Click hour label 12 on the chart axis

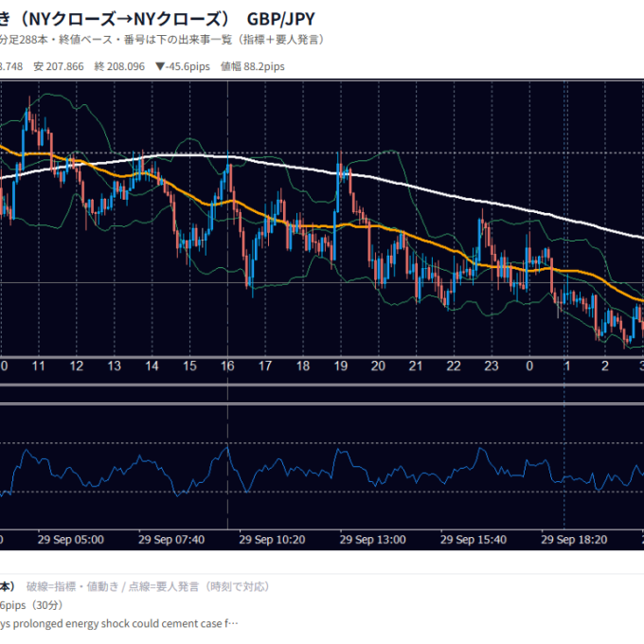click(x=77, y=366)
